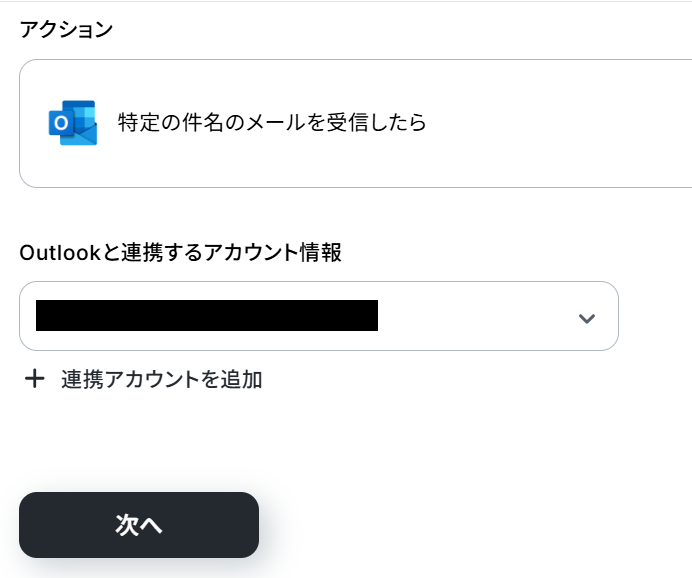
Task: Click the Outlook icon in the action card
Action: [x=72, y=123]
